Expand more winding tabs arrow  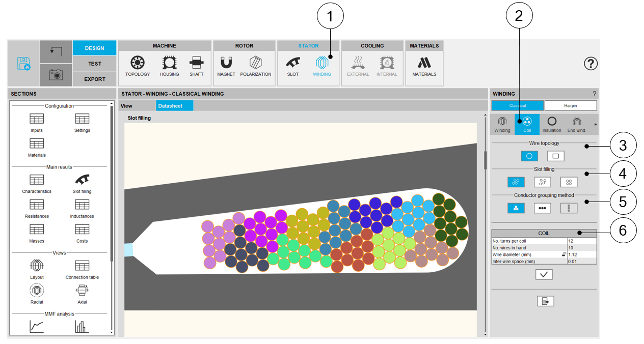[595, 124]
